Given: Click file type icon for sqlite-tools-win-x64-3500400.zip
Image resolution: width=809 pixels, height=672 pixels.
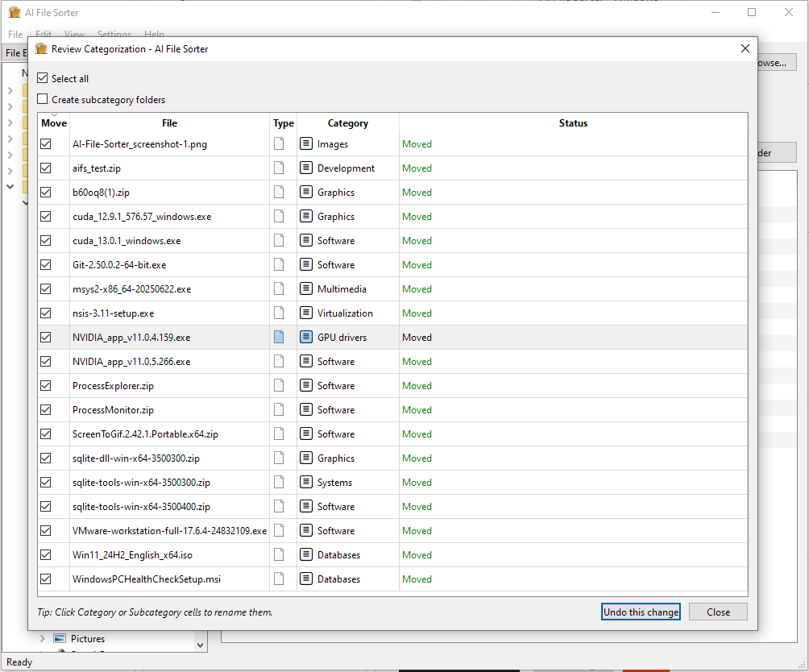Looking at the screenshot, I should (x=279, y=507).
